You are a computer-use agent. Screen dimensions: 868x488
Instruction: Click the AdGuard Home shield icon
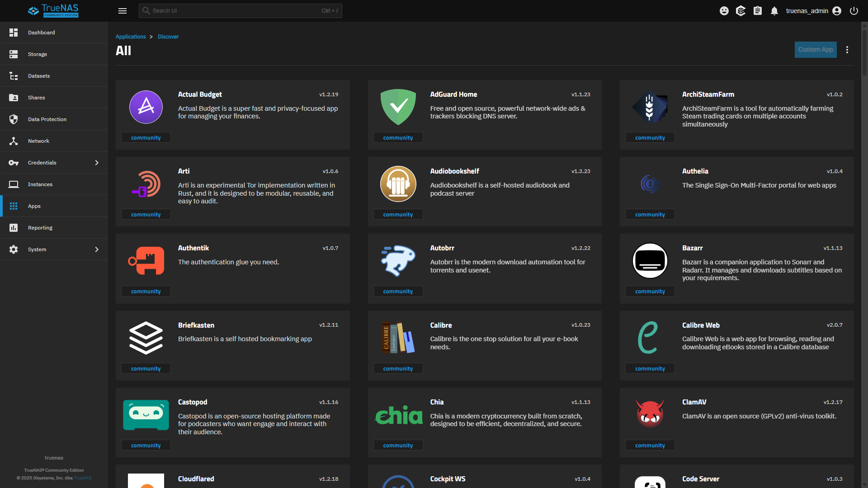(398, 107)
